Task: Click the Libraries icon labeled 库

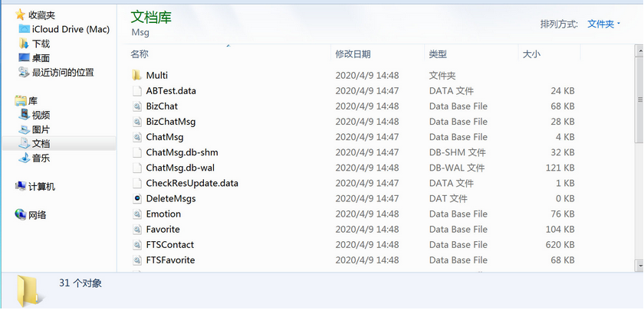Action: (x=21, y=101)
